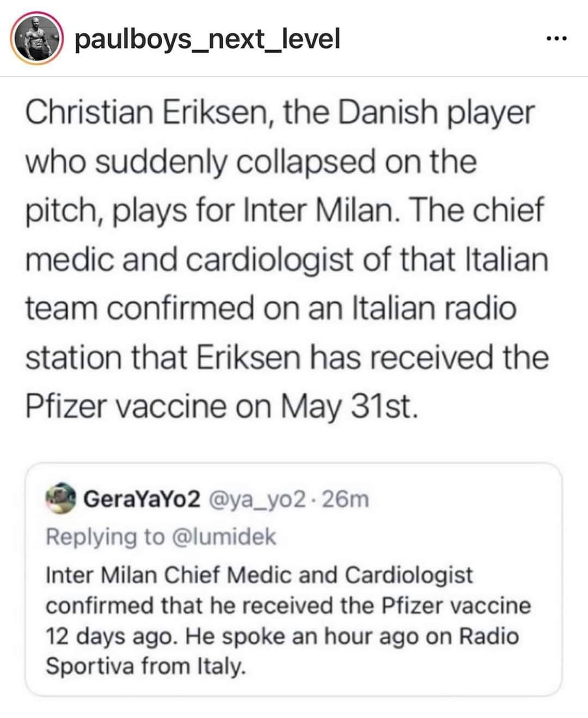Click the 'team confirmed on an Italian radio' line
Screen dimensions: 588x718
[x=271, y=308]
